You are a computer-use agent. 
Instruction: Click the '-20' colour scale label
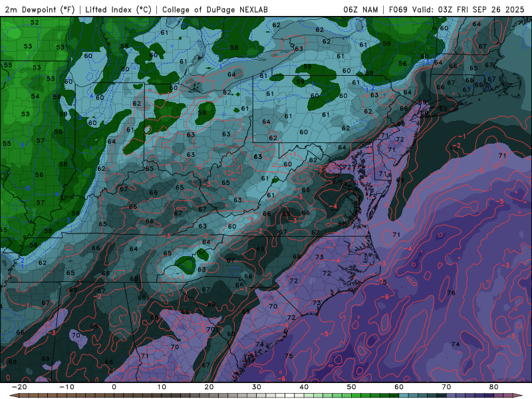(x=19, y=387)
